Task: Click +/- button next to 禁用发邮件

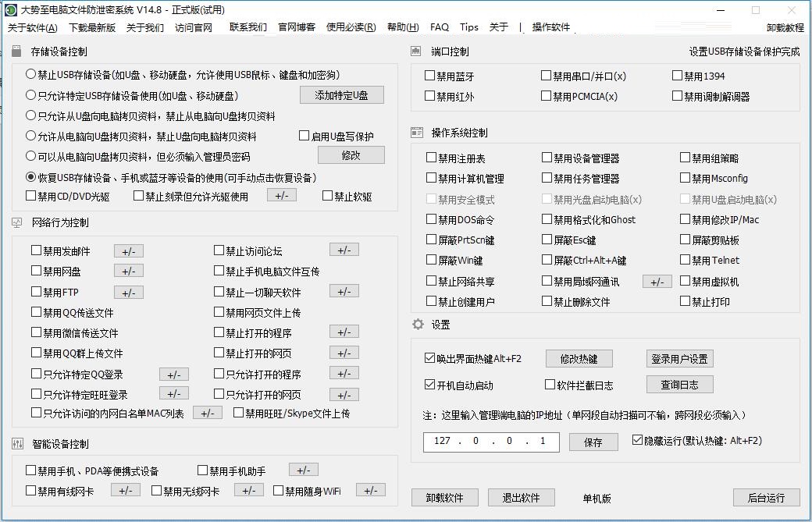Action: pos(128,251)
